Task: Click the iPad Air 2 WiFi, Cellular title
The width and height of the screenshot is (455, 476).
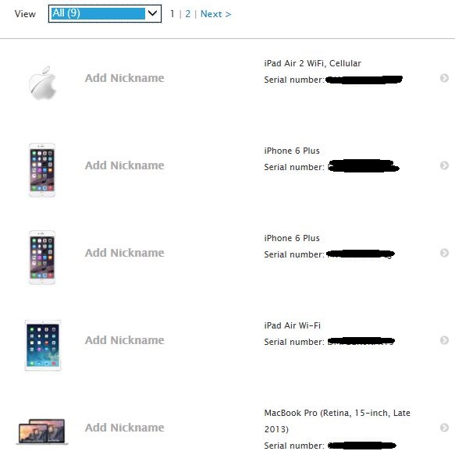Action: (313, 63)
